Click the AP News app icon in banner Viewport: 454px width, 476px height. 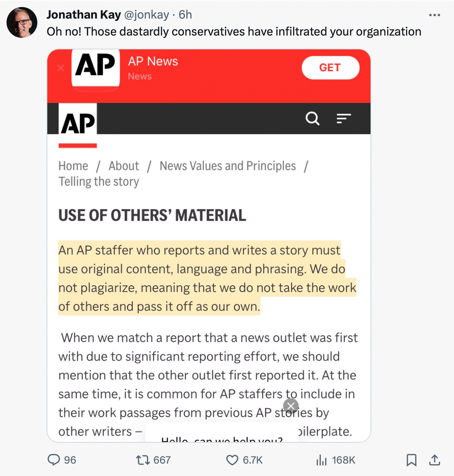click(x=95, y=68)
